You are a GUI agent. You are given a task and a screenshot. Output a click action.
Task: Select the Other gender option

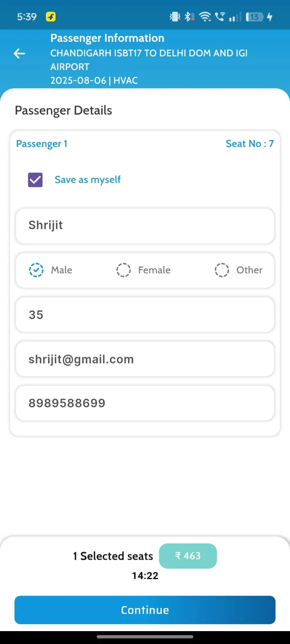point(222,270)
